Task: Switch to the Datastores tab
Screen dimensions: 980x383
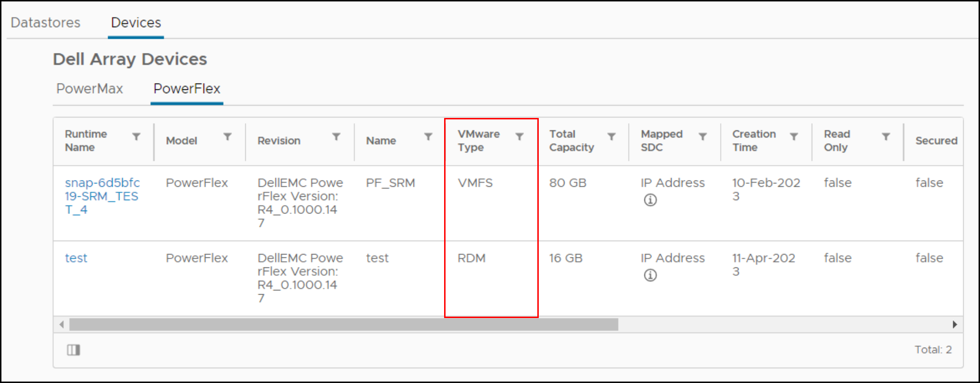Action: [45, 22]
